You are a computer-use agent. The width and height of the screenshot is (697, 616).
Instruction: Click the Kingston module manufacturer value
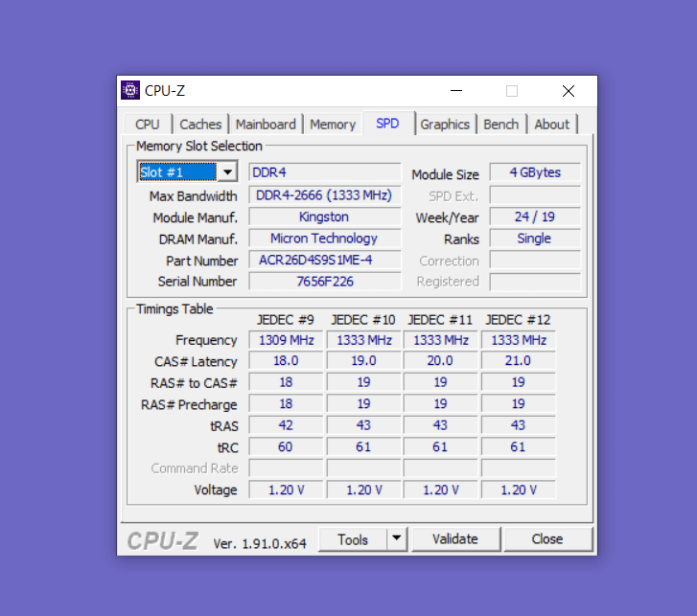pos(325,217)
